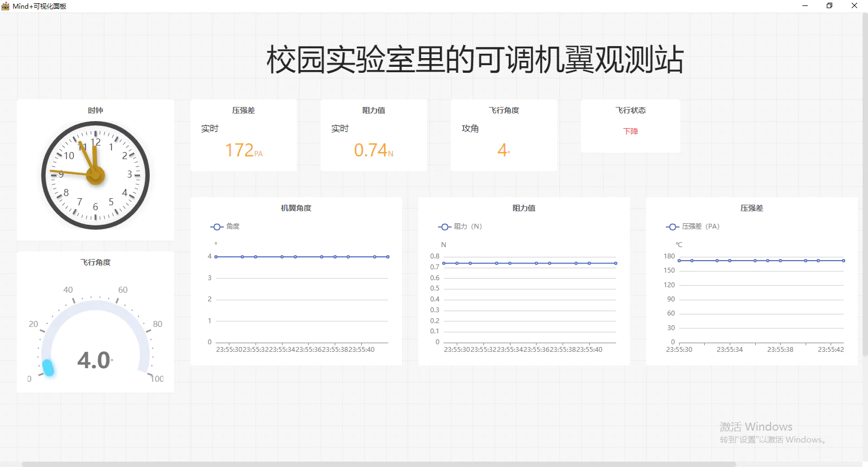Toggle the 压强差 (PA) legend marker
This screenshot has height=467, width=868.
(672, 226)
